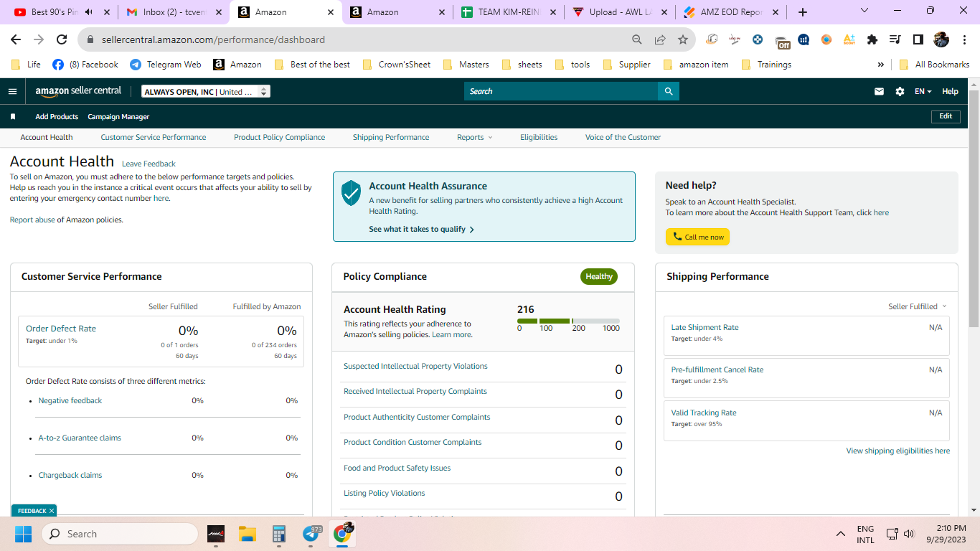The width and height of the screenshot is (980, 551).
Task: Expand the hidden bookmarks chevron
Action: pyautogui.click(x=880, y=65)
